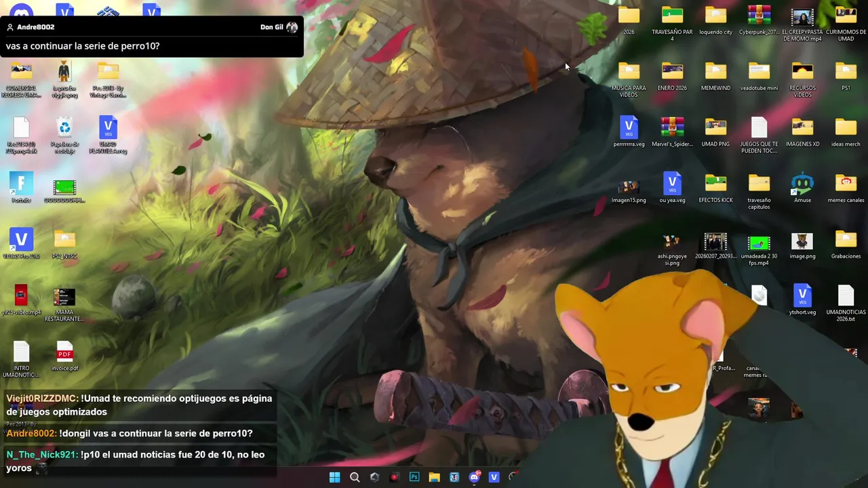868x488 pixels.
Task: Select the 20260207_20293 video file
Action: [715, 245]
